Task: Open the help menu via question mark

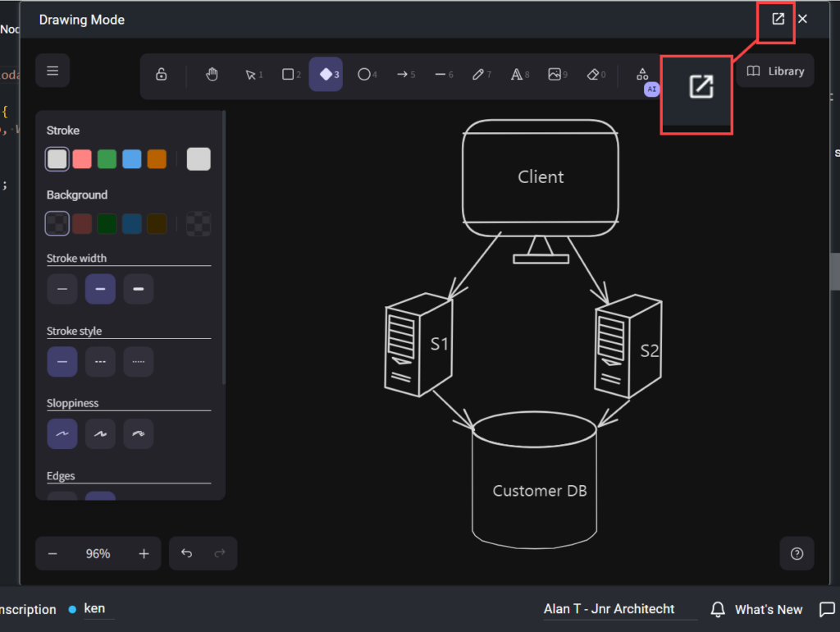Action: [x=797, y=553]
